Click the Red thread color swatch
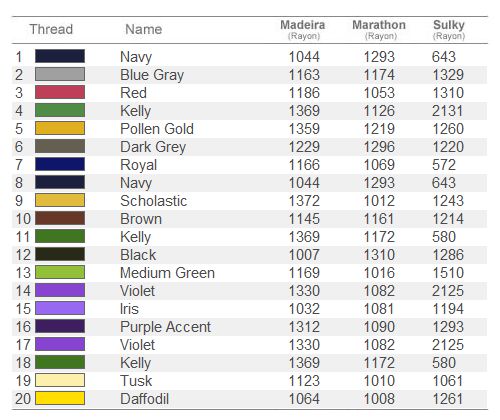The image size is (500, 420). [60, 92]
